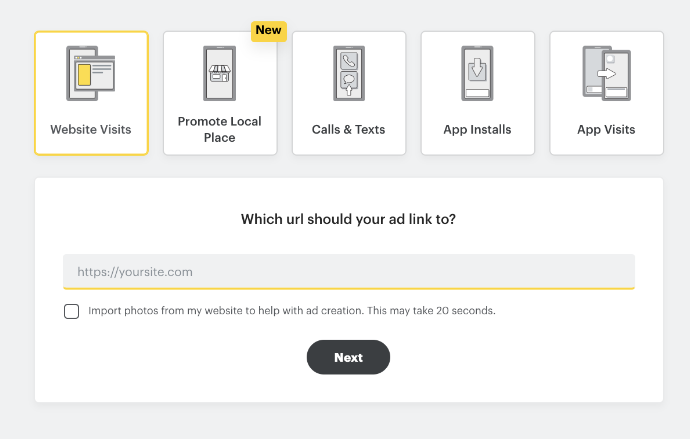The width and height of the screenshot is (690, 440).
Task: Select the Website Visits browser window icon
Action: pos(91,73)
